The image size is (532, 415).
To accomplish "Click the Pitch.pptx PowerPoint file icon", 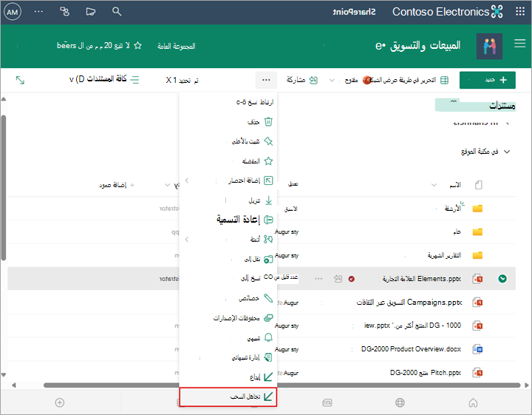I will point(478,373).
